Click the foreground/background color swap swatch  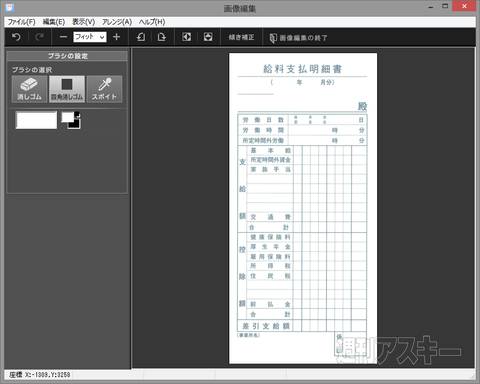[71, 120]
